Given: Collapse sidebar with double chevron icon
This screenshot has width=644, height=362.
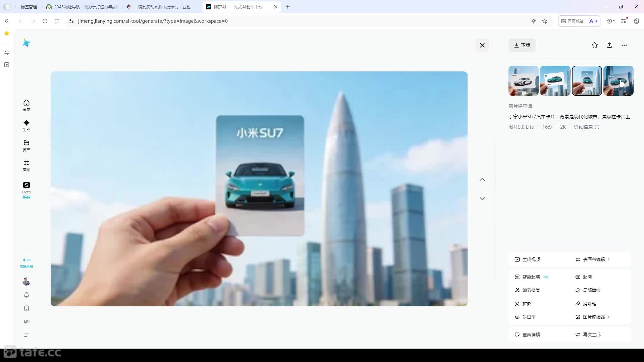Looking at the screenshot, I should point(7,21).
